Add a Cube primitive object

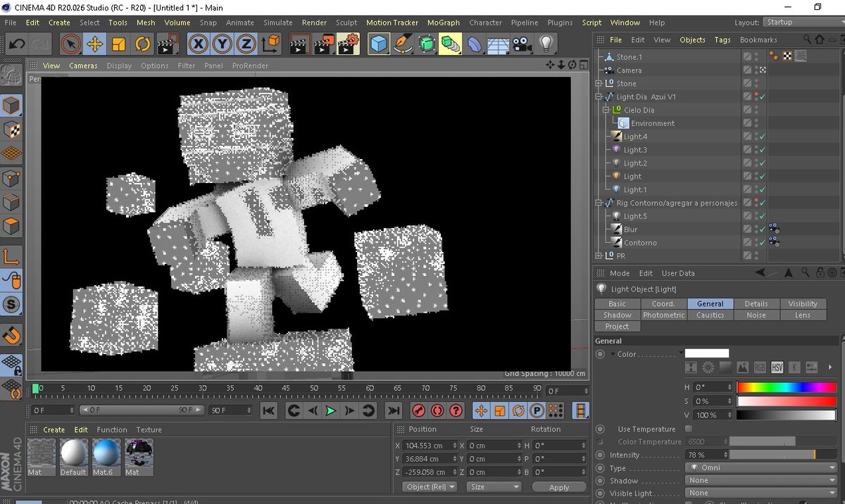[x=379, y=44]
